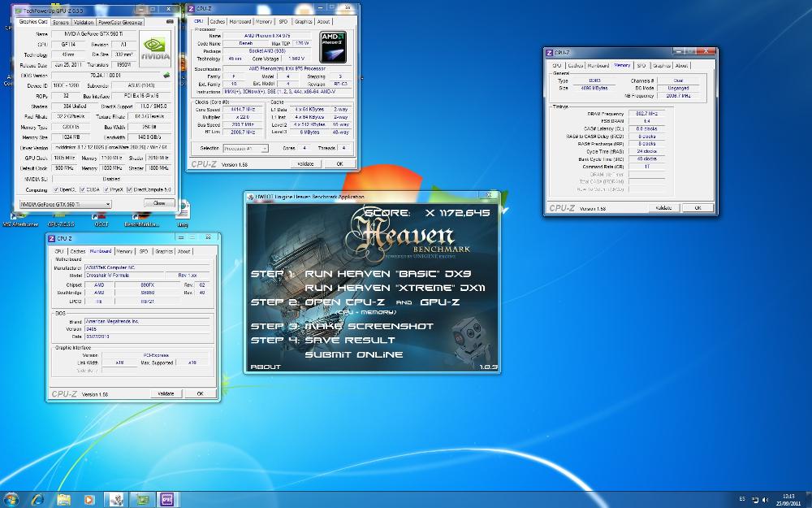Click the robot mascot in Heaven window

pyautogui.click(x=471, y=342)
